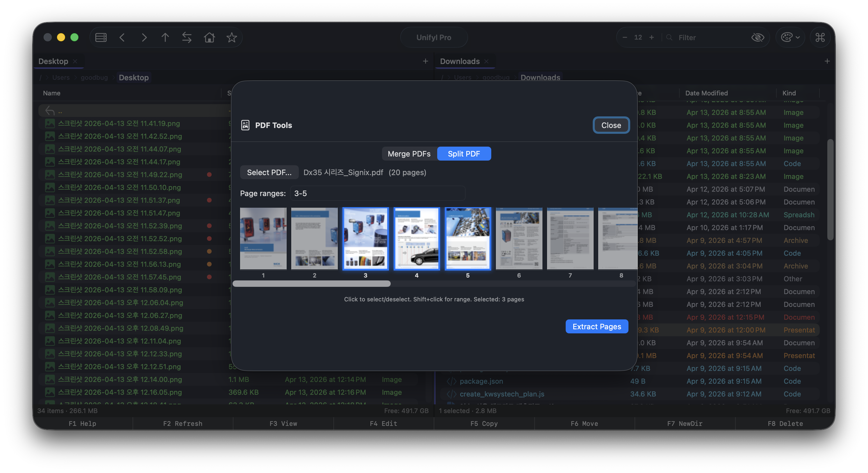Click the thumbnail strip horizontal scrollbar

(311, 284)
